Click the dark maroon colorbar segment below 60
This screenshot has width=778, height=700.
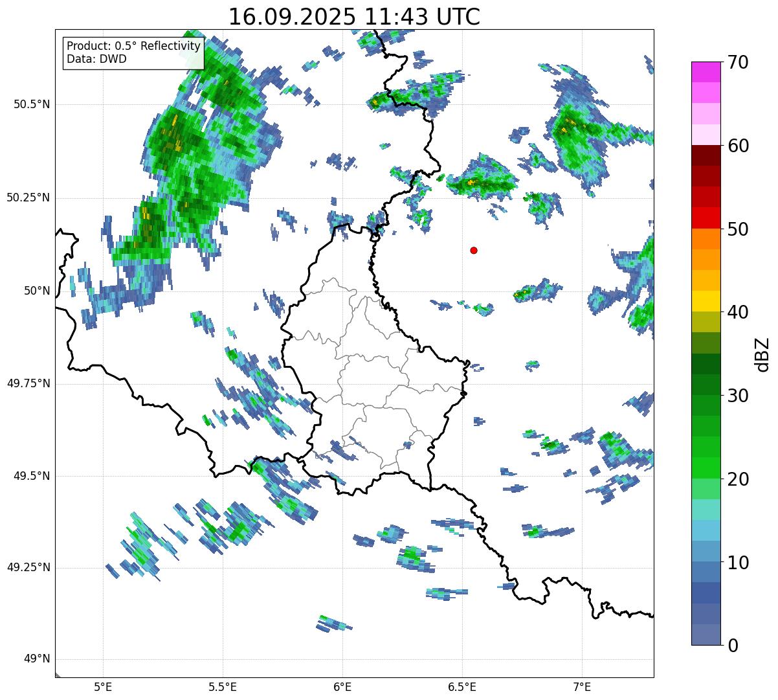tap(706, 155)
